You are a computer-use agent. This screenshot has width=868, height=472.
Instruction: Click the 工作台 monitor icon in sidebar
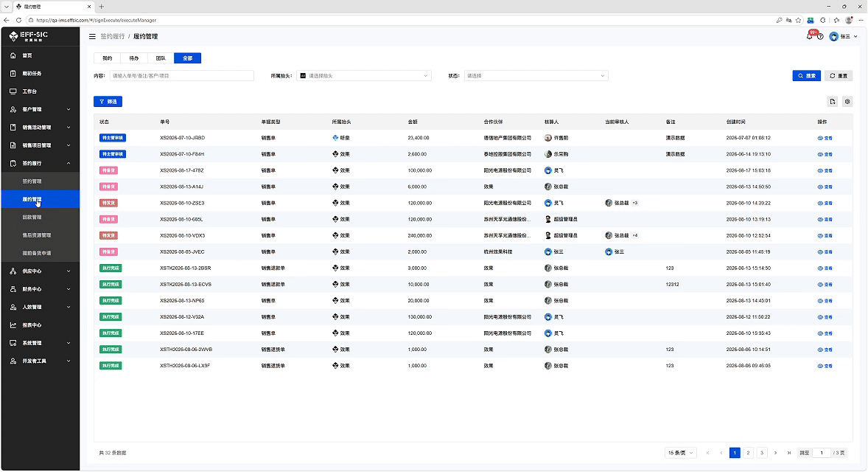[13, 91]
